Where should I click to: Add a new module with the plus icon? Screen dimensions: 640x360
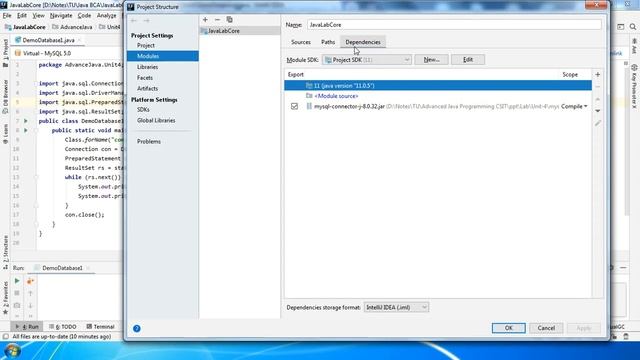point(205,20)
